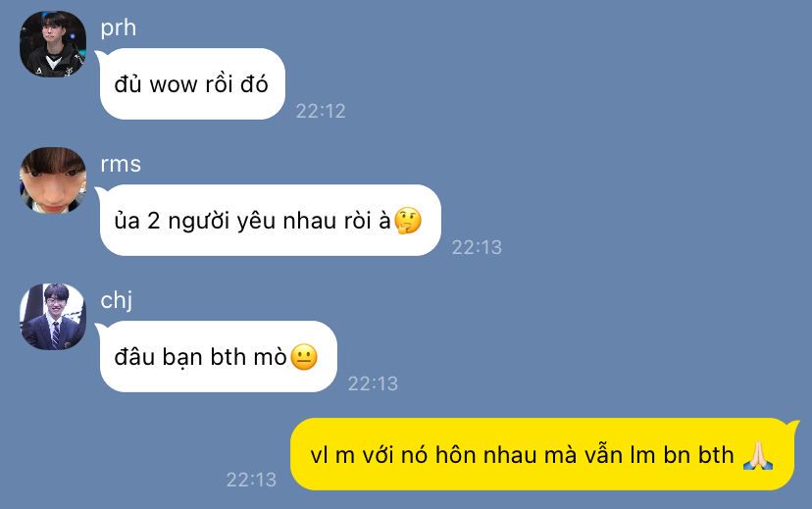
Task: Click the 22:12 timestamp
Action: click(321, 111)
